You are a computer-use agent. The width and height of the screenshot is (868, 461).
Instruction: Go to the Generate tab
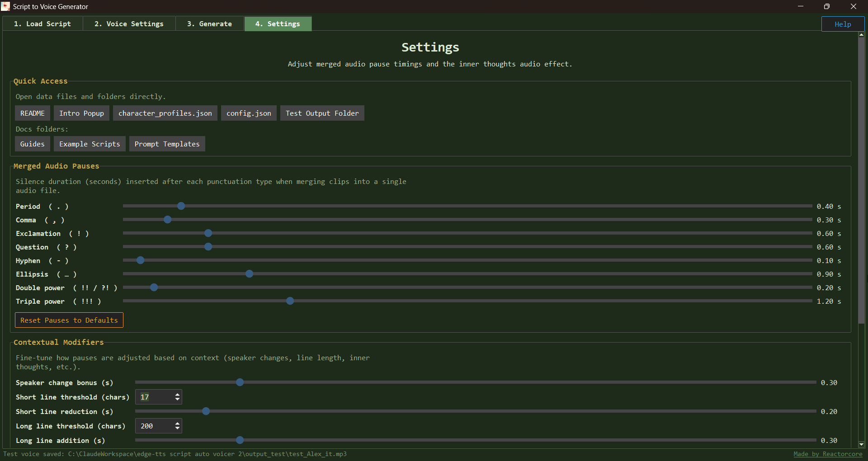point(209,24)
